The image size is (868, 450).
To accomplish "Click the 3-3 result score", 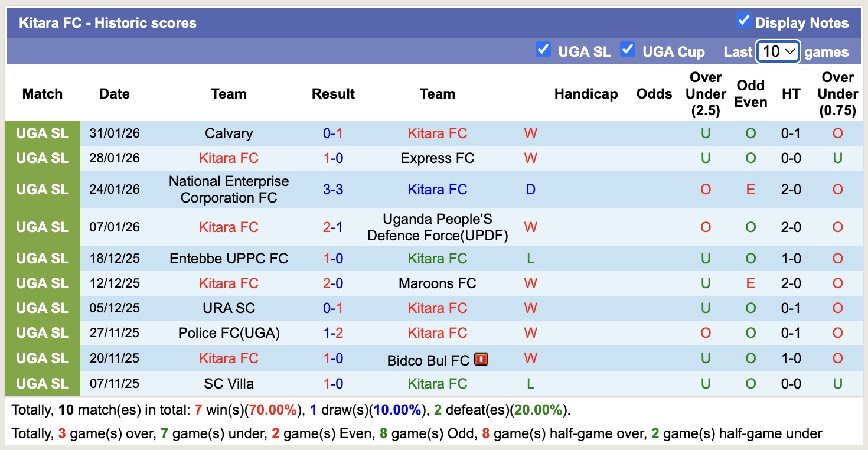I will pos(333,190).
